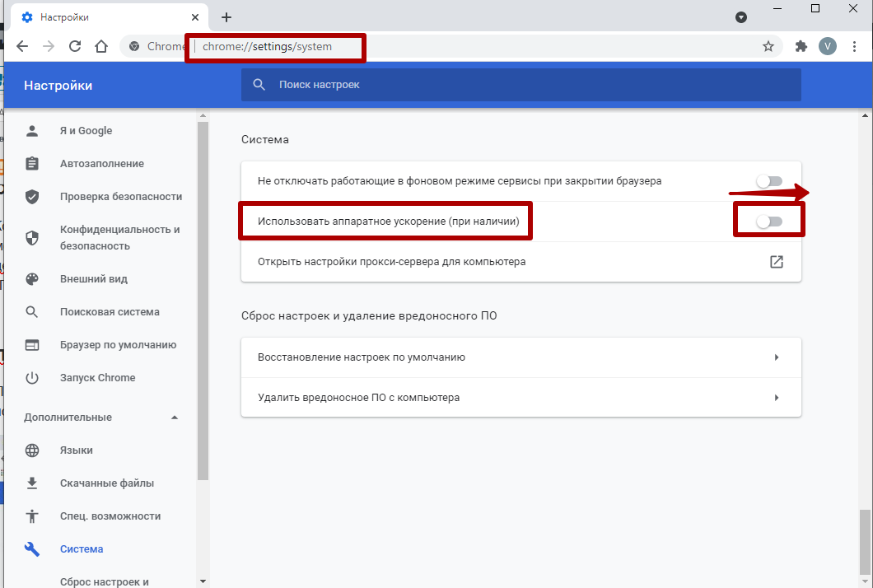
Task: Expand Удалить вредоносное ПО arrow
Action: pyautogui.click(x=776, y=398)
